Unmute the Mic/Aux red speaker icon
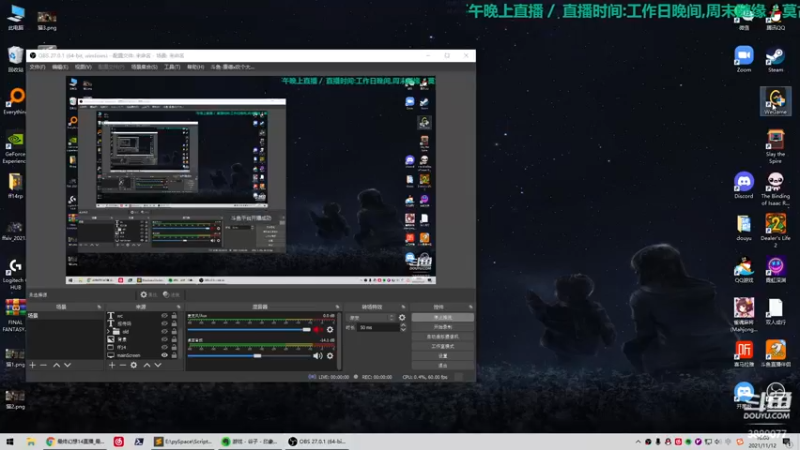Image resolution: width=800 pixels, height=450 pixels. pos(317,330)
